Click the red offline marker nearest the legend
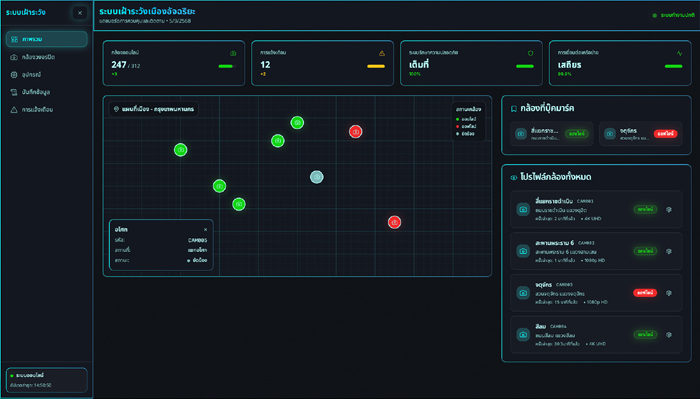The height and width of the screenshot is (399, 700). point(355,132)
